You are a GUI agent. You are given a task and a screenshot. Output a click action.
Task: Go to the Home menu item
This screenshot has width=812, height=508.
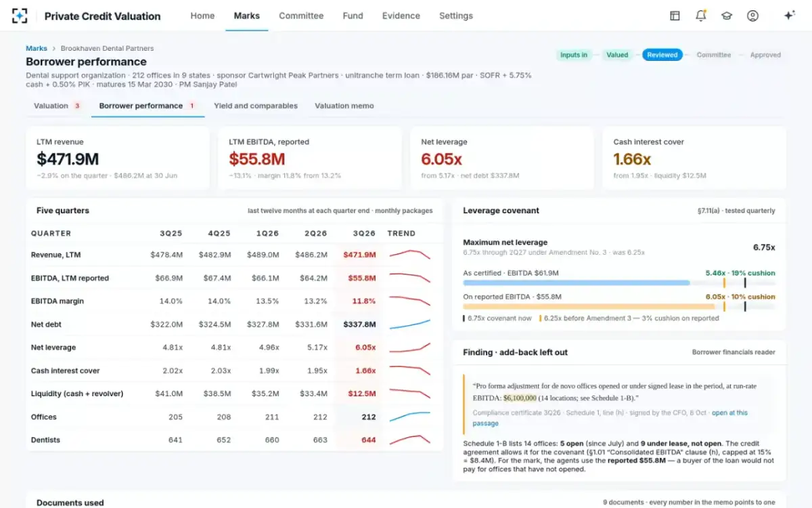coord(202,16)
